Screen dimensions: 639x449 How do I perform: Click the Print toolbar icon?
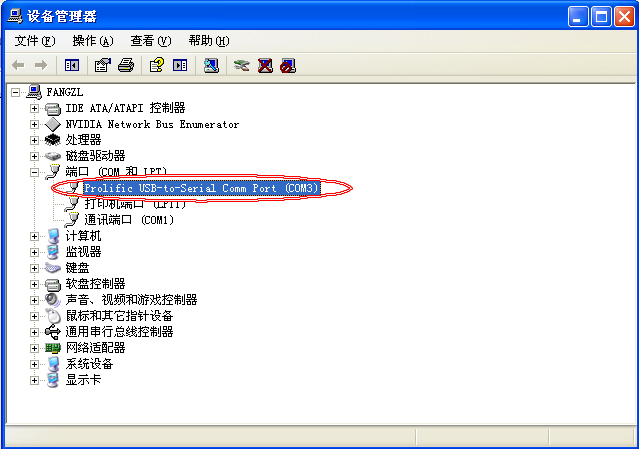126,65
